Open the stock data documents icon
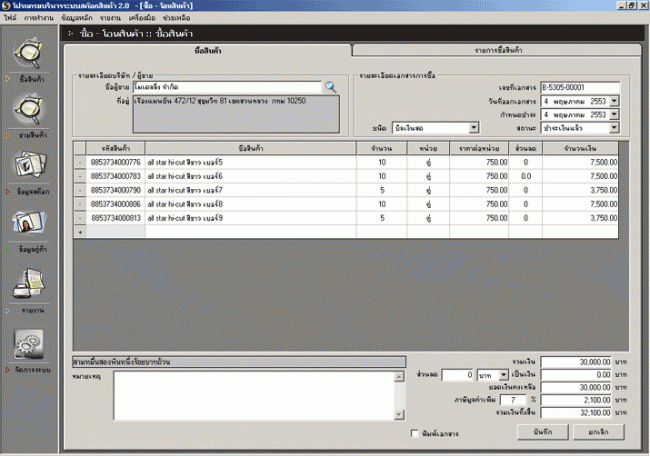The image size is (650, 456). click(x=30, y=164)
